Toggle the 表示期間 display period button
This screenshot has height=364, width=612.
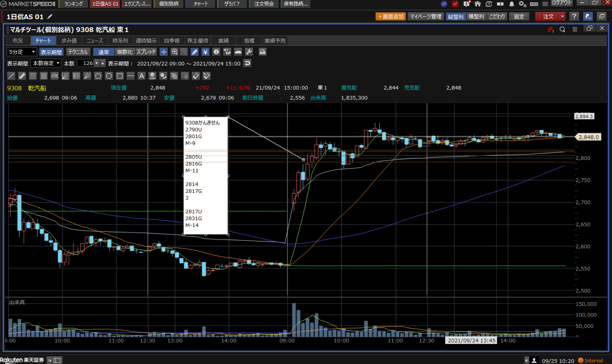coord(51,52)
